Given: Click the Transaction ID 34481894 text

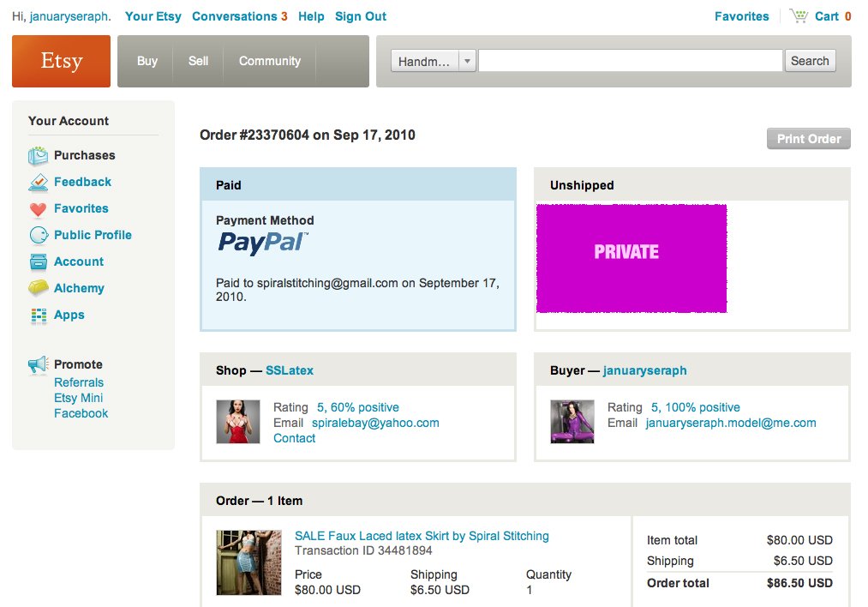Looking at the screenshot, I should (363, 551).
